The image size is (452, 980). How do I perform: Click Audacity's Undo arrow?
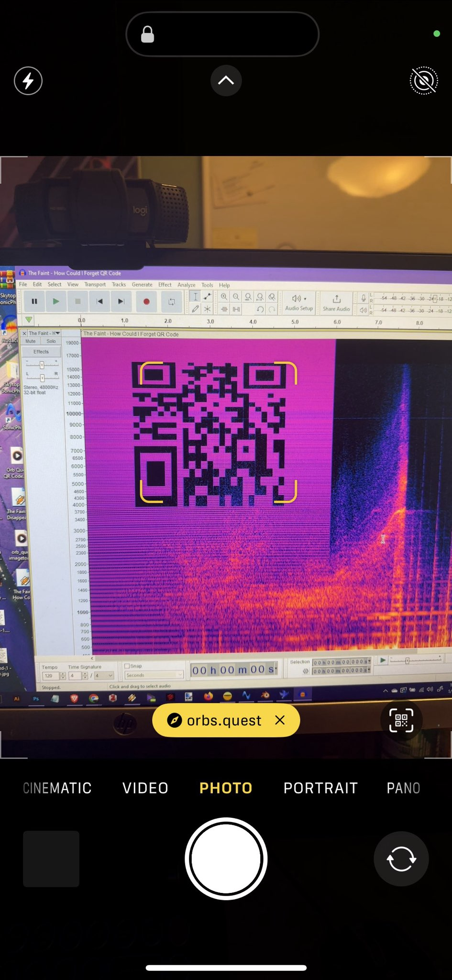(x=260, y=309)
